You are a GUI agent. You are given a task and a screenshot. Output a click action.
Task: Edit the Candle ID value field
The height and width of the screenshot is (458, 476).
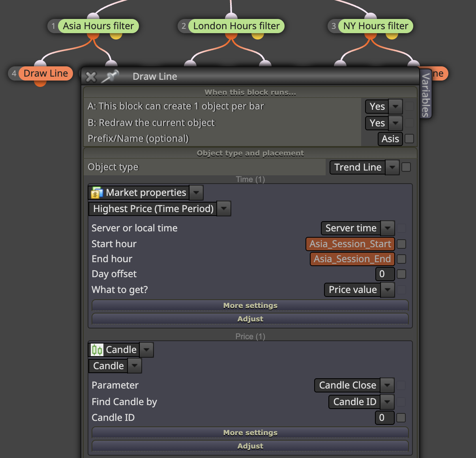[385, 418]
